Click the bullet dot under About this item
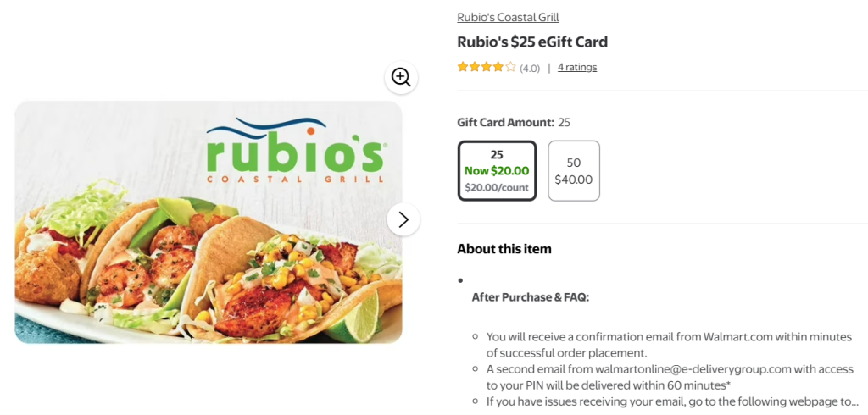868x415 pixels. pos(460,280)
